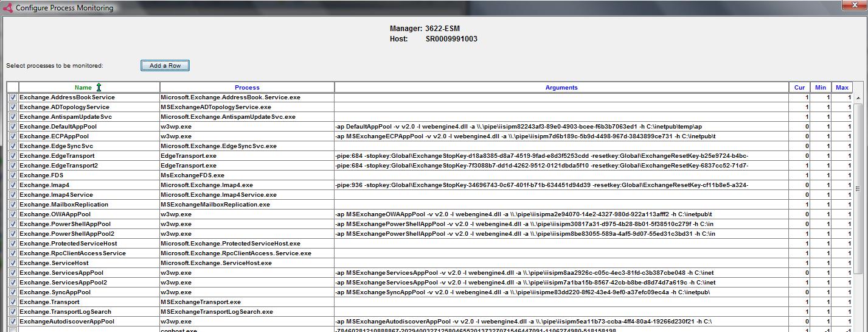Click the Manager 3622-ESM label
Image resolution: width=868 pixels, height=332 pixels.
coord(425,29)
